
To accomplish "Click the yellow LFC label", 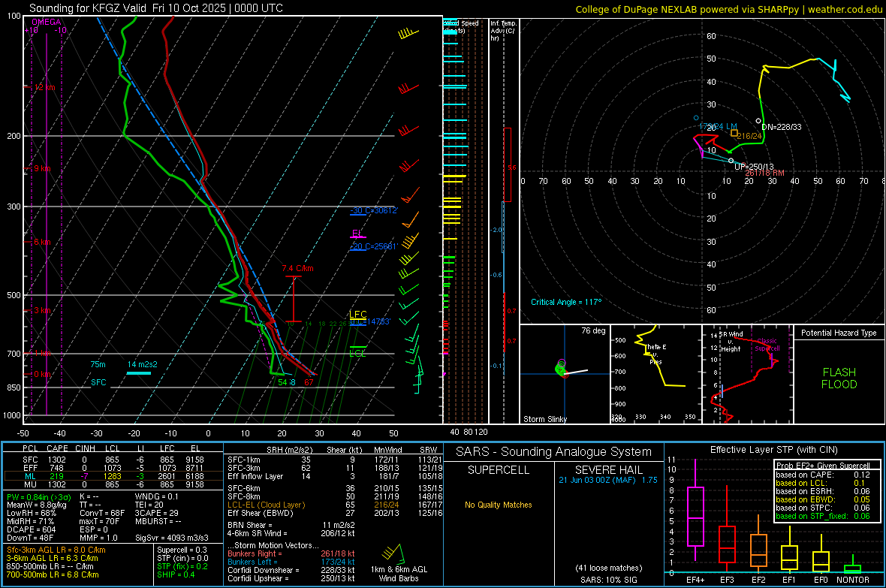I will [357, 315].
